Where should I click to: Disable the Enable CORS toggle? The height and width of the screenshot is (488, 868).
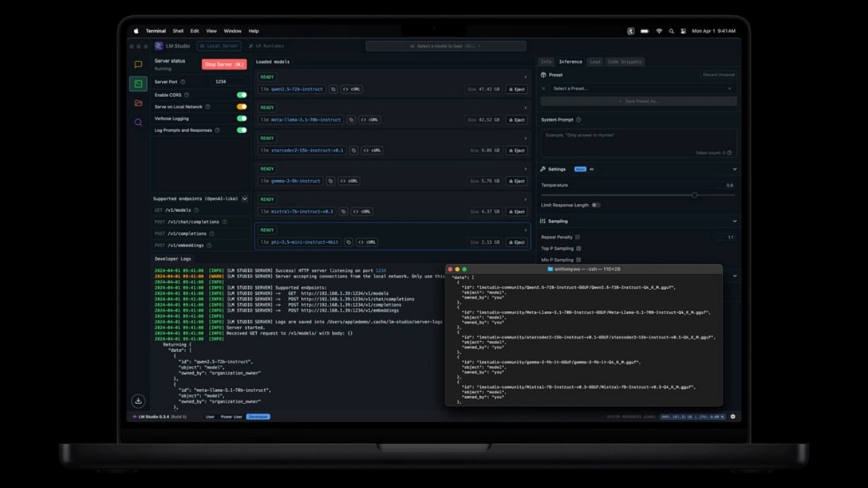(241, 95)
